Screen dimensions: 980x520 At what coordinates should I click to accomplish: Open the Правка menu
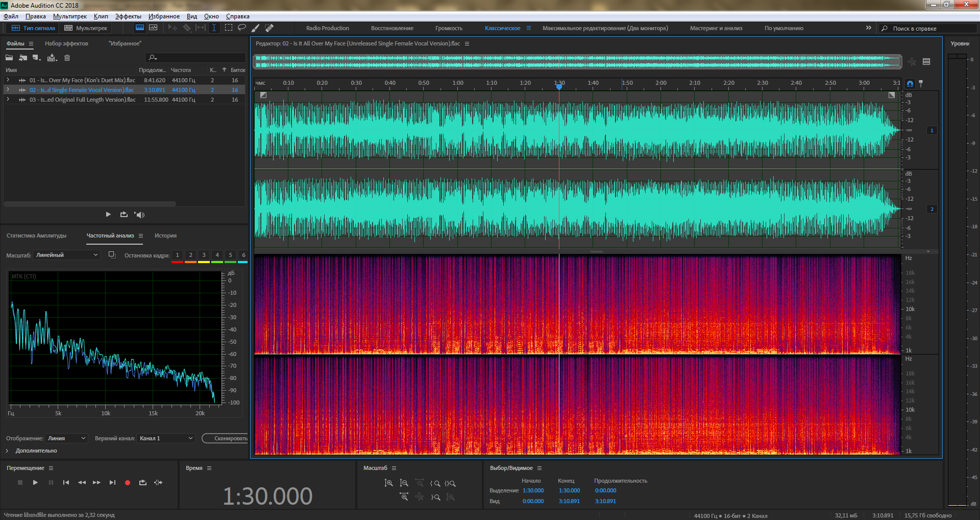pos(35,16)
